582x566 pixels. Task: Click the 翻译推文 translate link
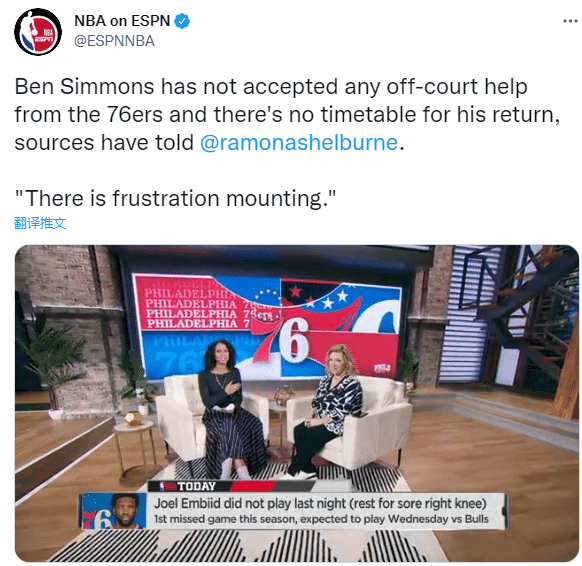click(40, 223)
